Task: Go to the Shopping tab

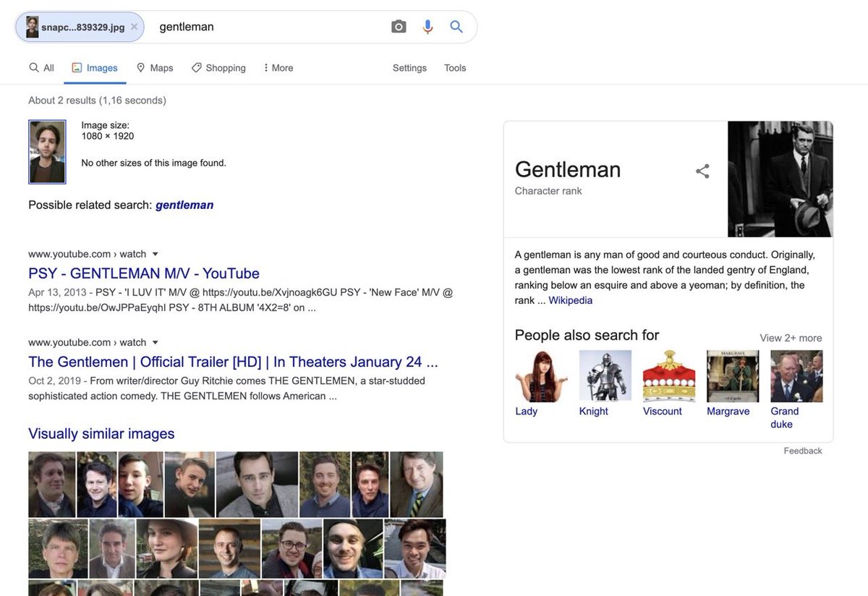Action: point(218,68)
